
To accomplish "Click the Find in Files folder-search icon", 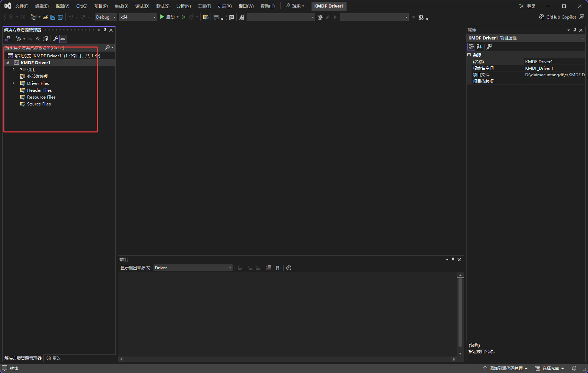I will [x=206, y=17].
